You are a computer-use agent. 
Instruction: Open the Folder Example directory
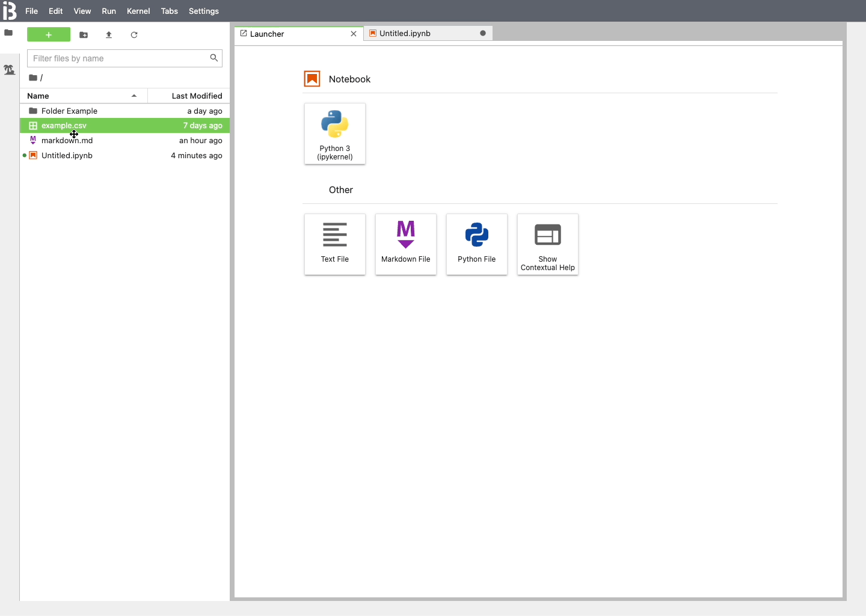click(x=69, y=111)
